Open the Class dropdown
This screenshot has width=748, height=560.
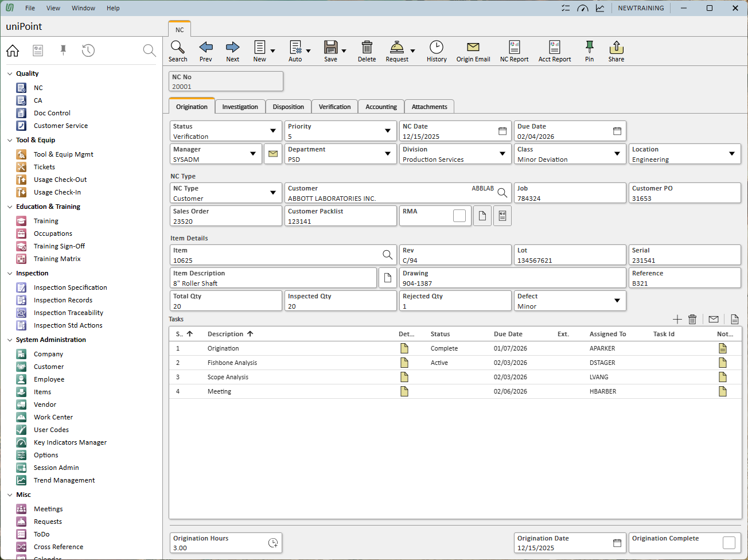click(x=617, y=154)
